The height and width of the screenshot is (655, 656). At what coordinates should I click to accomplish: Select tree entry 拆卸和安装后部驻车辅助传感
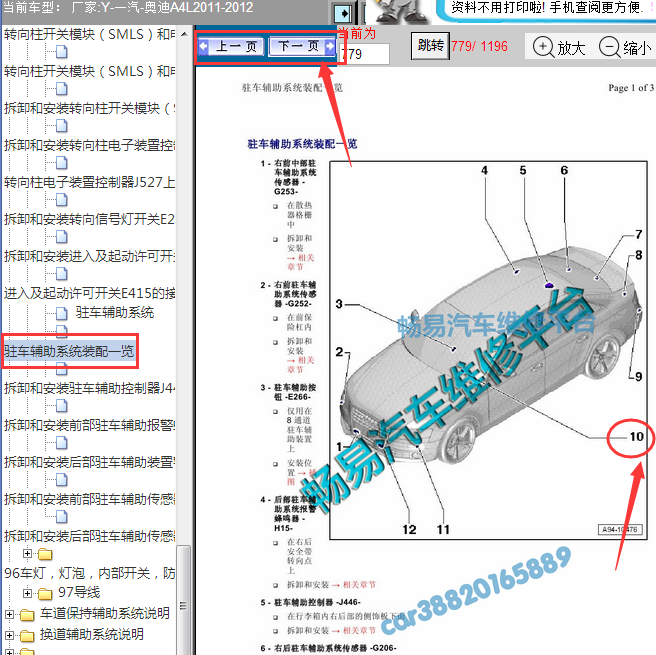pyautogui.click(x=89, y=536)
